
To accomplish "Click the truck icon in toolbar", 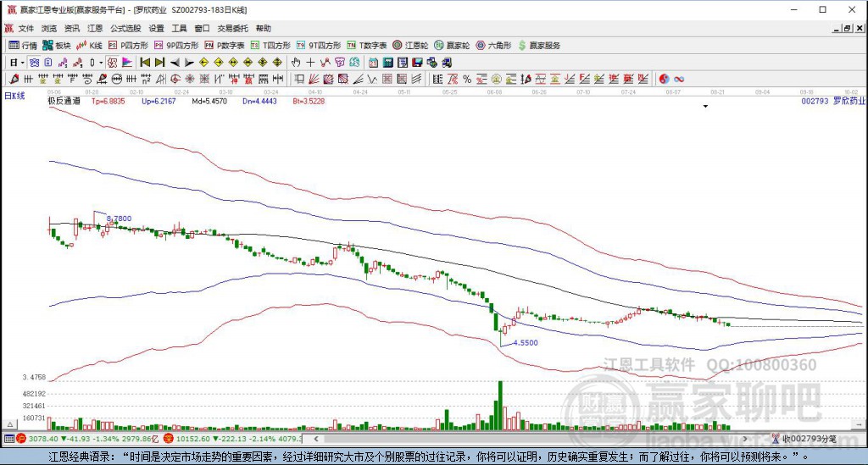I will tap(447, 63).
